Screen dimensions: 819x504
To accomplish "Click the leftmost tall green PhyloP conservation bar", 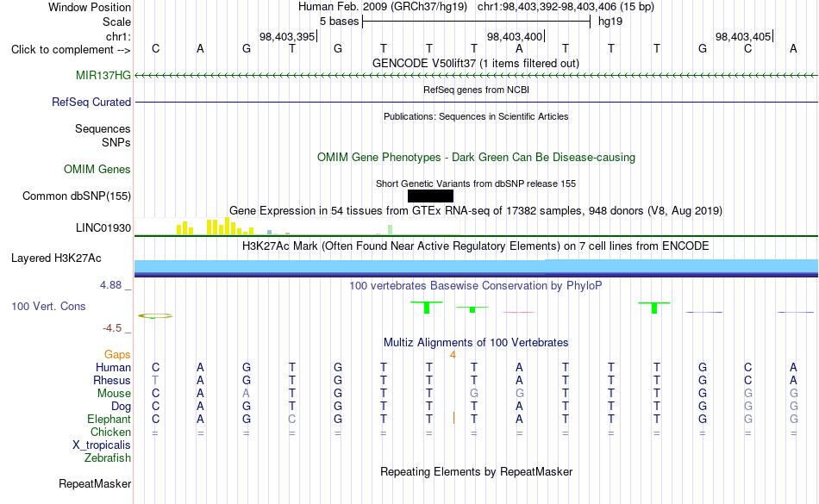I will click(427, 308).
